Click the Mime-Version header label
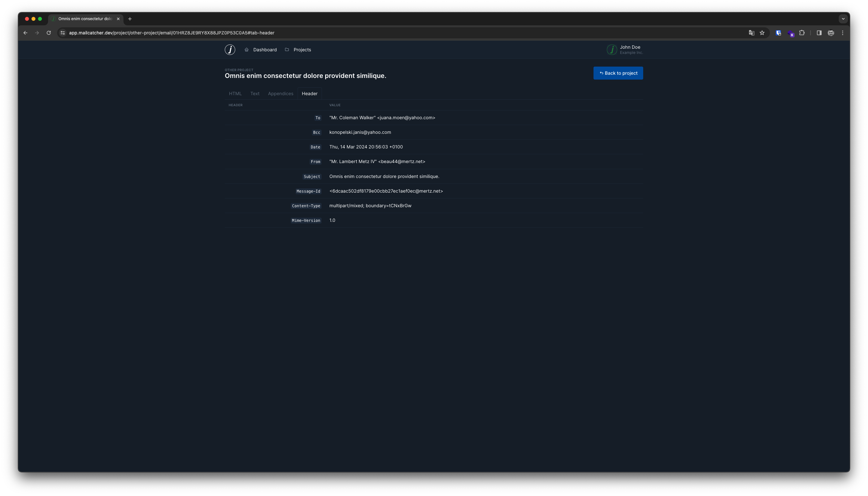This screenshot has height=496, width=868. click(306, 221)
